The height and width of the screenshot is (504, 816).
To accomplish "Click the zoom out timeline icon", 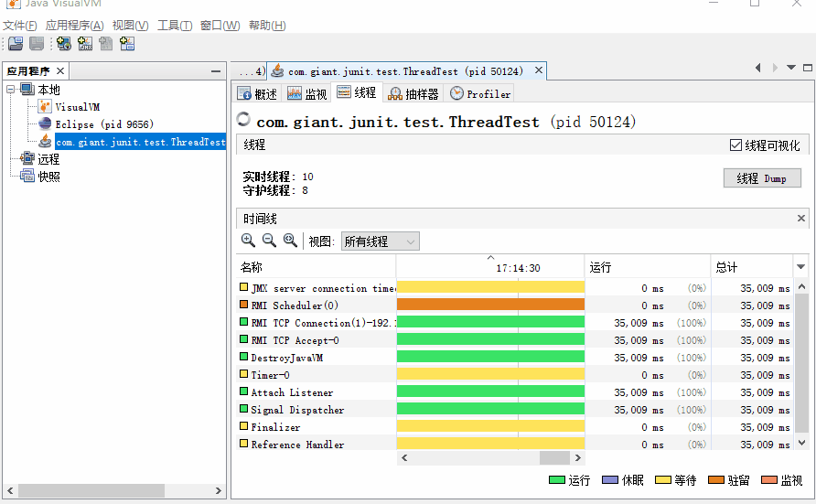I will [269, 241].
